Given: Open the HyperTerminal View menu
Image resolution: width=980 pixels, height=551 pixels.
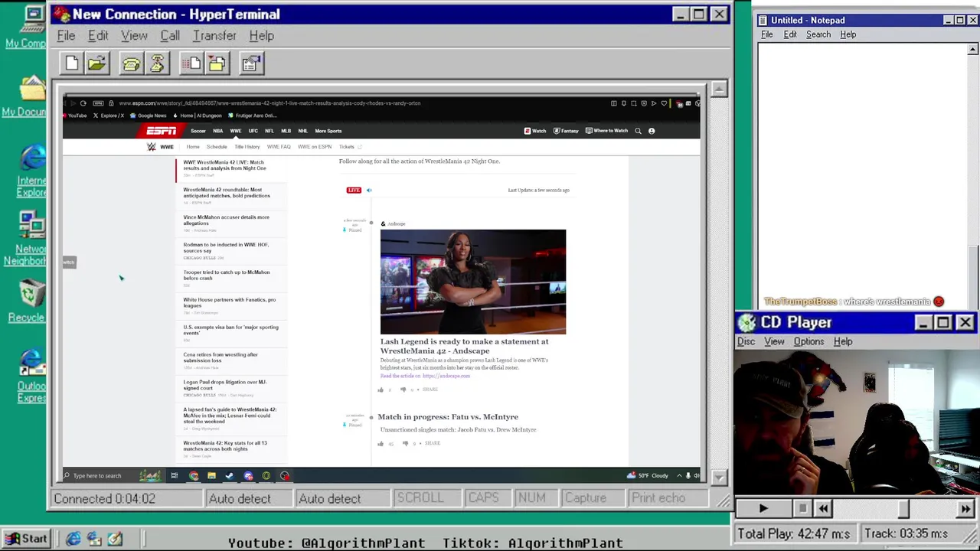Looking at the screenshot, I should pyautogui.click(x=134, y=36).
